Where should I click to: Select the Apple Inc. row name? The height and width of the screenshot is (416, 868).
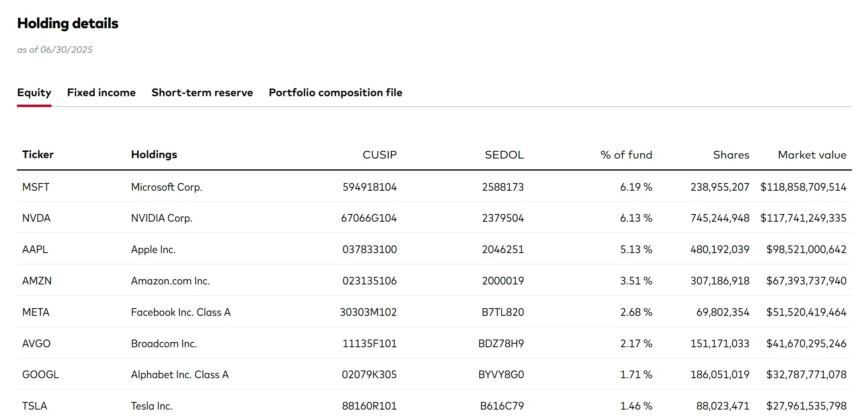(153, 249)
